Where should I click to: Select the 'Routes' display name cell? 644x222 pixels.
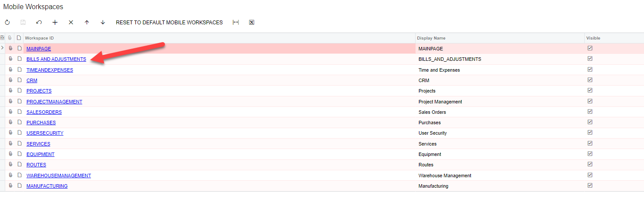point(500,165)
